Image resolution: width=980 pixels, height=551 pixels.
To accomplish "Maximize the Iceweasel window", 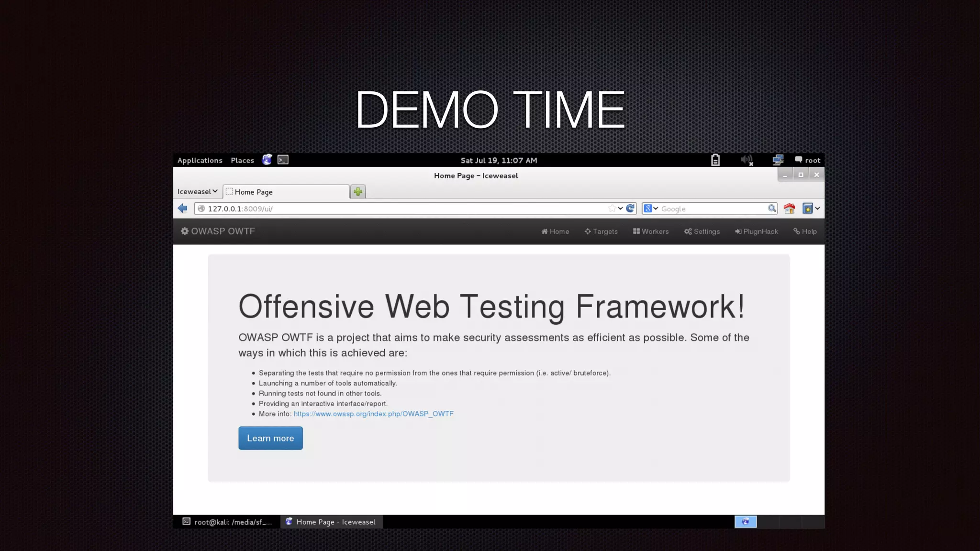I will click(801, 175).
